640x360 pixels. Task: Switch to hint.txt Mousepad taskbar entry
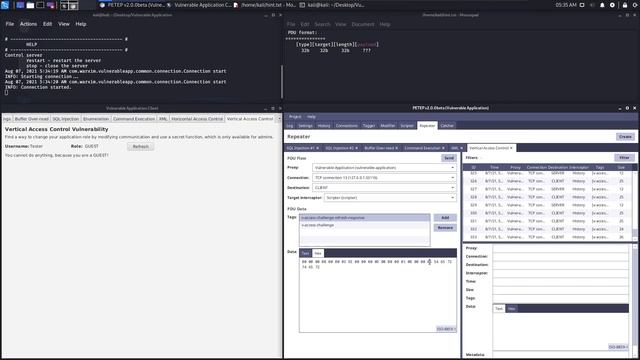coord(265,5)
